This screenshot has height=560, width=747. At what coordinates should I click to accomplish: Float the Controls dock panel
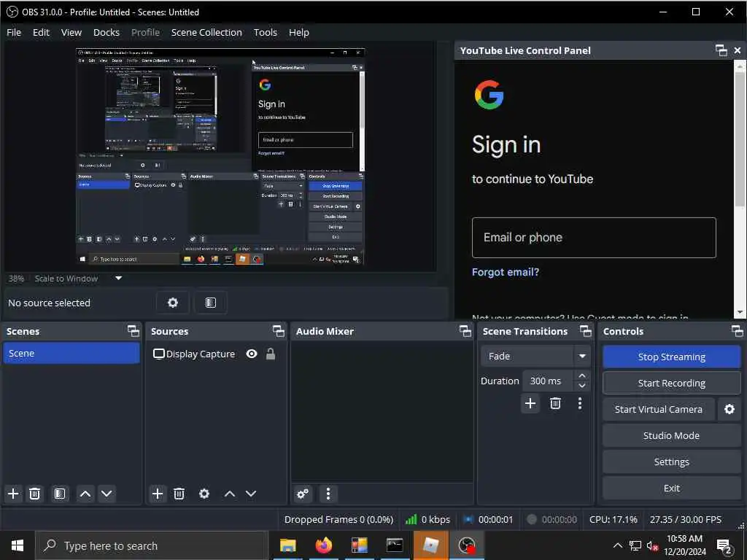(x=737, y=331)
